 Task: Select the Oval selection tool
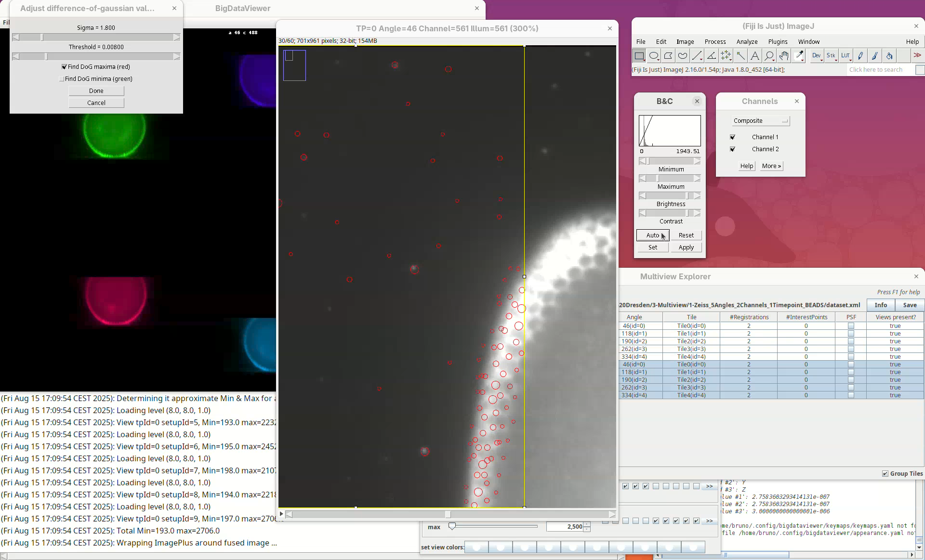pyautogui.click(x=654, y=56)
